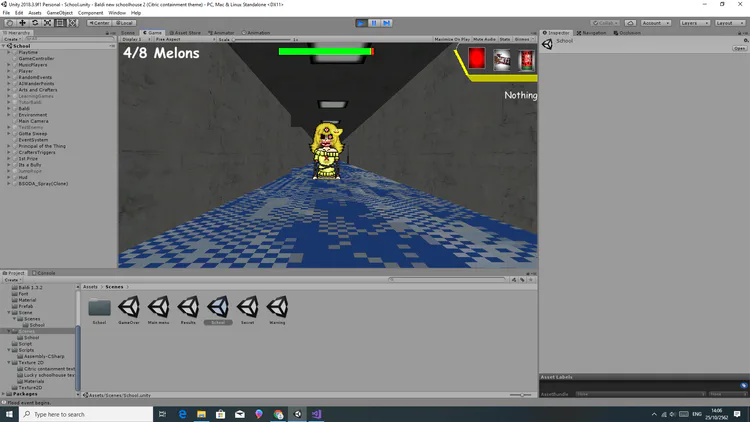Switch to the Asset Store tab

click(186, 33)
